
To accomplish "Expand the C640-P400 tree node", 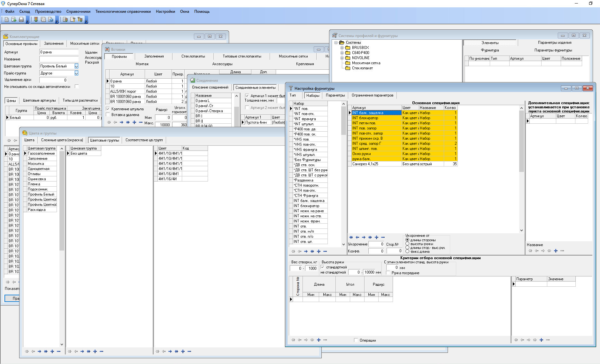I will pos(342,53).
